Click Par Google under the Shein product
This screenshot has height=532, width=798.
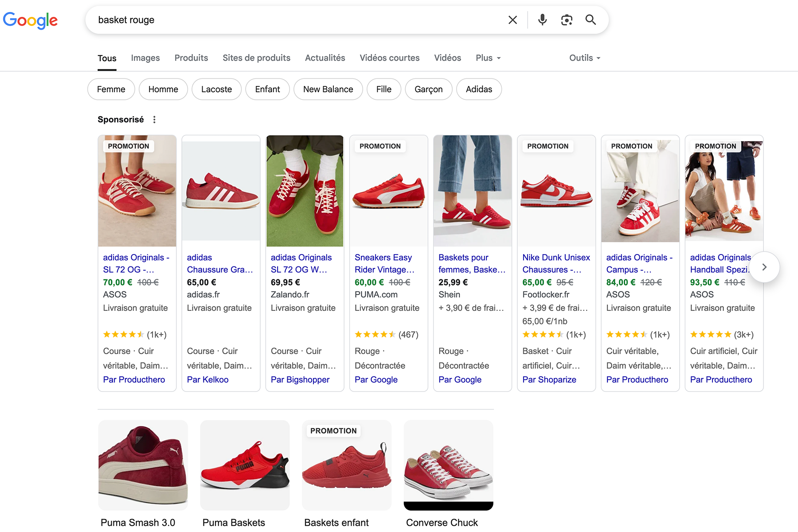click(460, 379)
